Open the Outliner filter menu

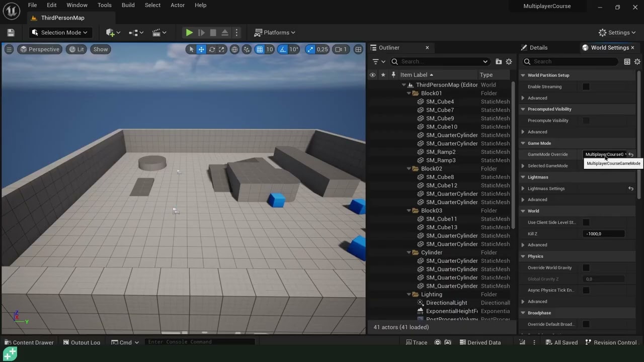tap(378, 61)
